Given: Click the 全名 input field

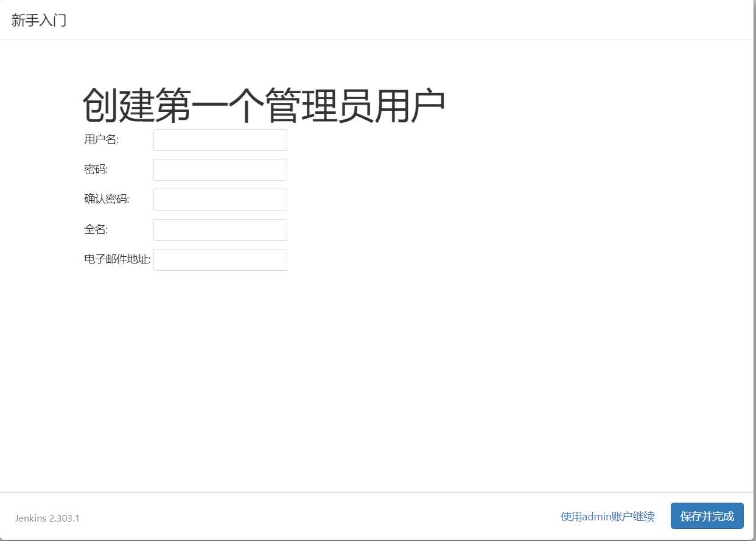Looking at the screenshot, I should tap(220, 229).
